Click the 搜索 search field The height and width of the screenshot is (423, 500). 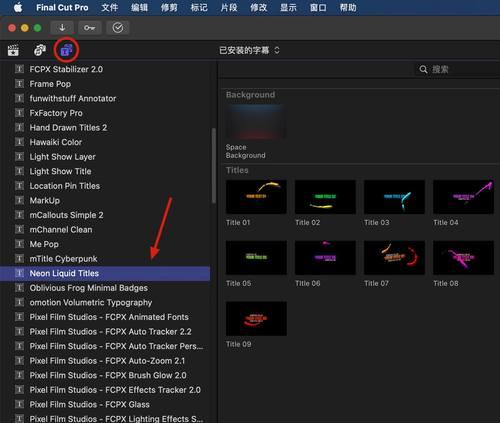click(x=457, y=69)
